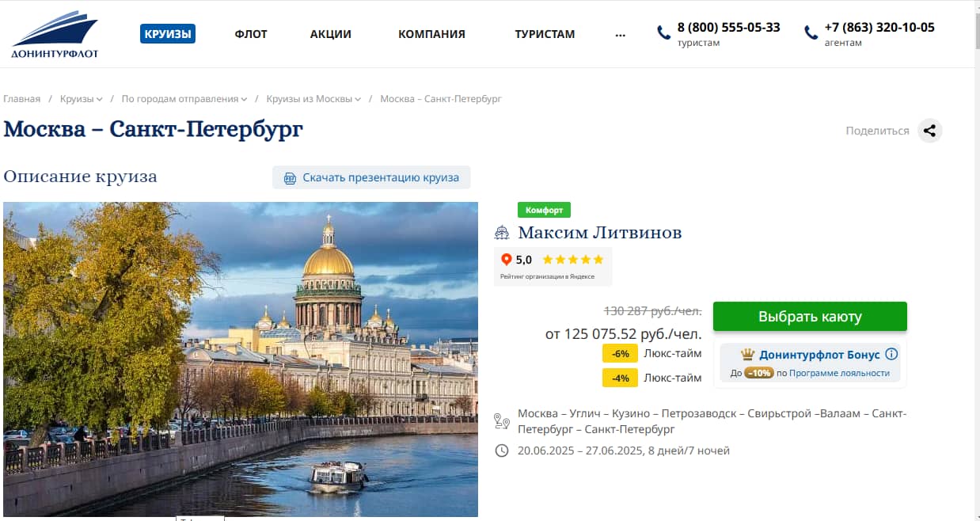
Task: Click the info icon next to Донинтурфлот Бонус
Action: click(x=891, y=354)
